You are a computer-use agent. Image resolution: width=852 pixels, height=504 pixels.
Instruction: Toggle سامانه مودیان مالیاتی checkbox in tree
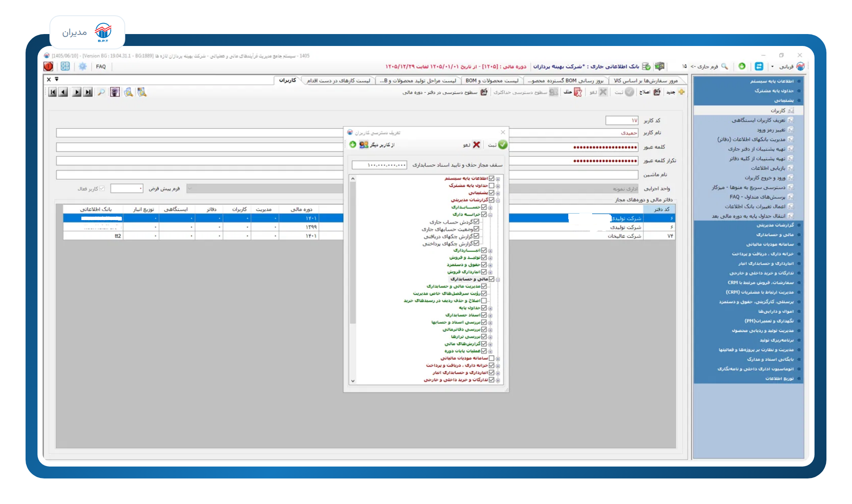click(492, 358)
